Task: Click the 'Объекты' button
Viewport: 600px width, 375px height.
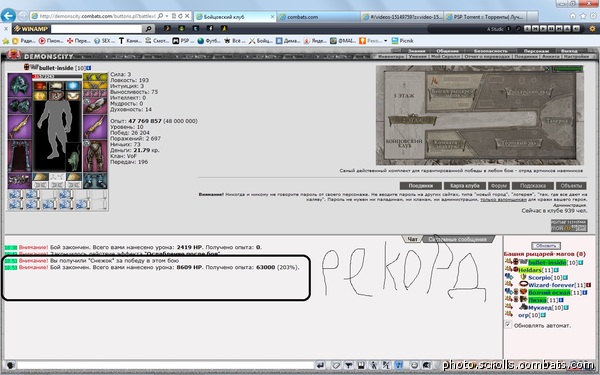Action: 571,186
